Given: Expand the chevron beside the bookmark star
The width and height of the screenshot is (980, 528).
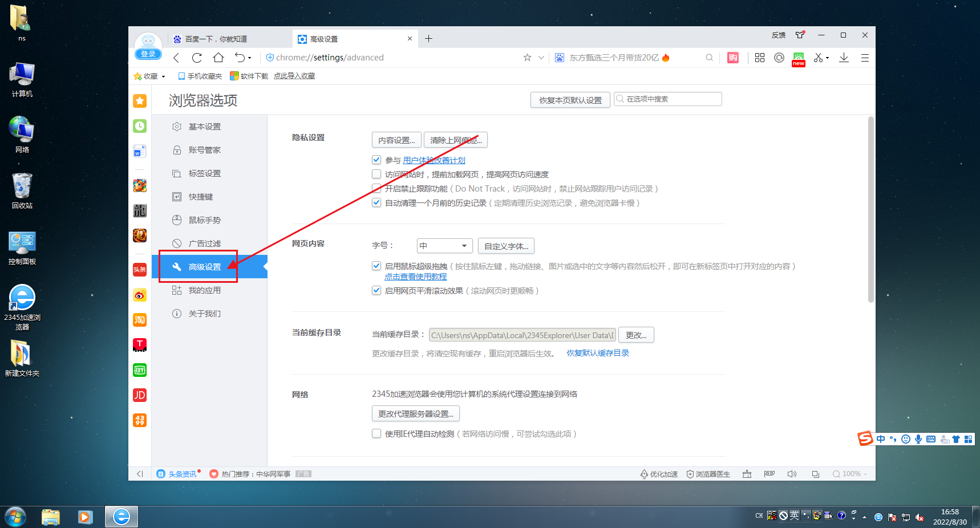Looking at the screenshot, I should (541, 58).
